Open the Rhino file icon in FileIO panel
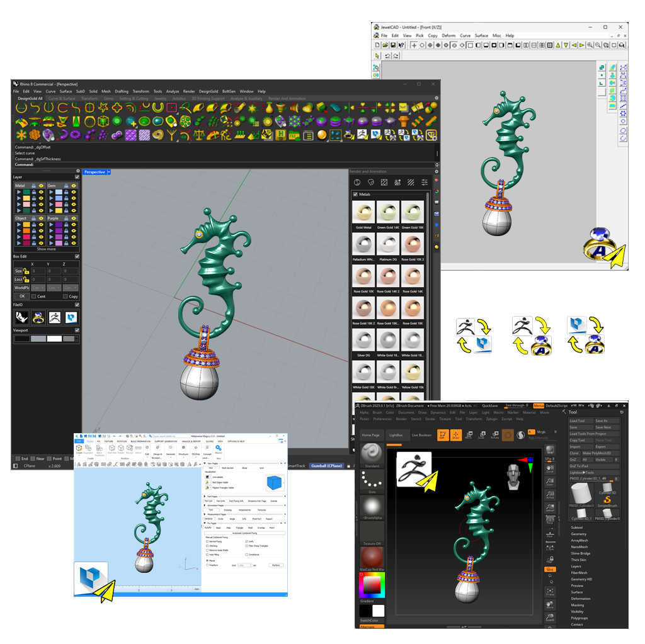This screenshot has width=645, height=644. click(x=22, y=317)
